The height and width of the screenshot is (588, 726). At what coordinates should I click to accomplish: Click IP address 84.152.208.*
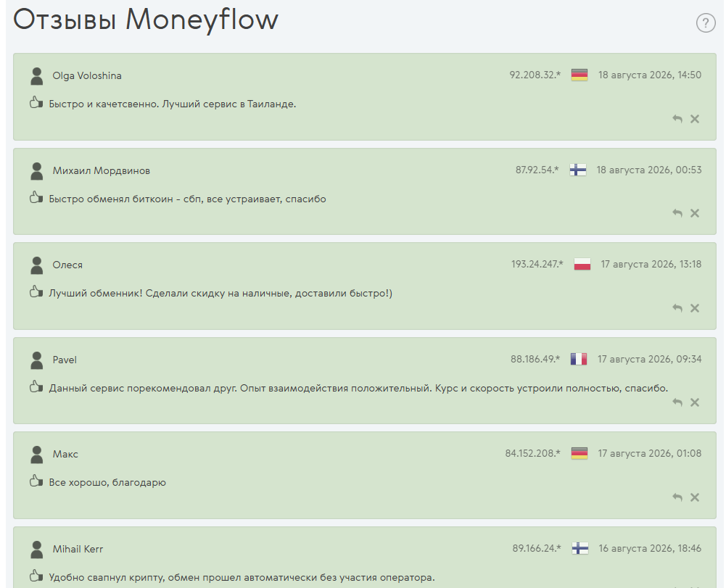coord(532,453)
